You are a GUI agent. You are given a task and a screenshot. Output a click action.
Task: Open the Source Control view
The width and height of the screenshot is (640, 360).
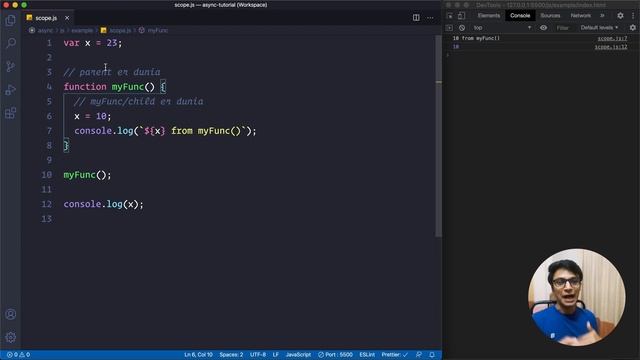(x=11, y=66)
